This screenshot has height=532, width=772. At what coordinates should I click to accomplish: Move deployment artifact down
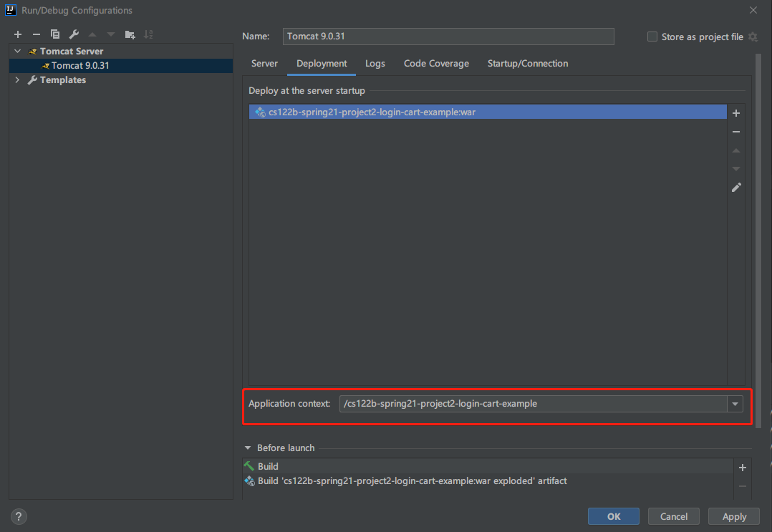(736, 169)
